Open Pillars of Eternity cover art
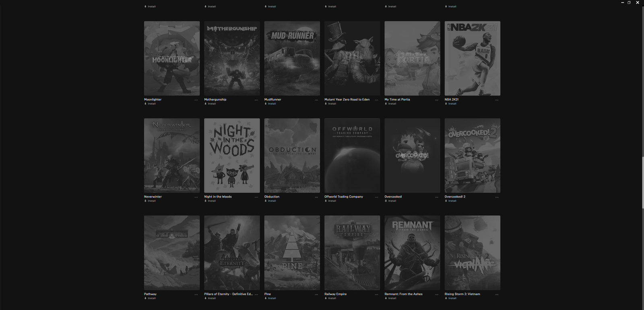 tap(232, 253)
